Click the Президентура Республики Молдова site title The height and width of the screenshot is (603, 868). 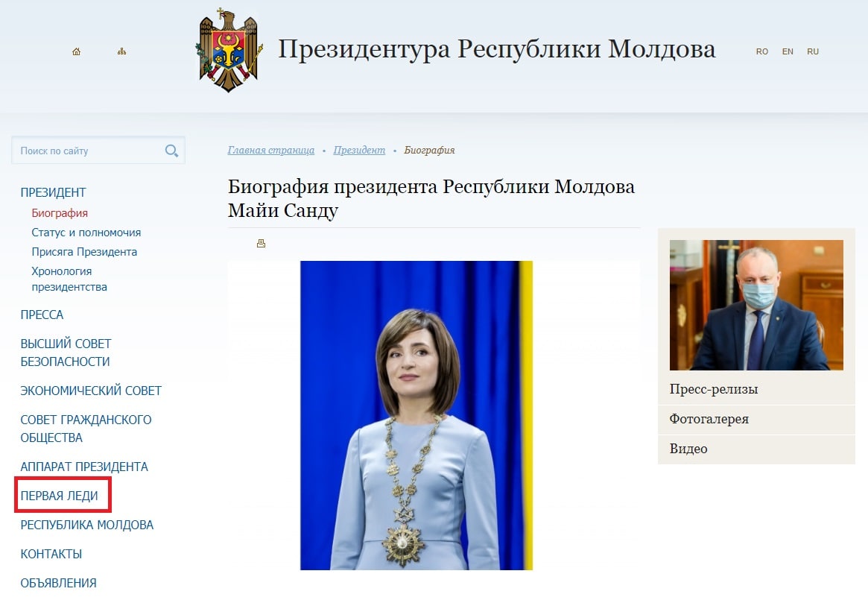click(496, 49)
